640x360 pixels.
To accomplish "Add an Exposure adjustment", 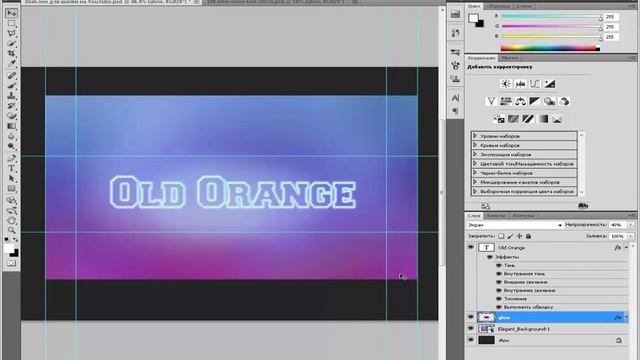I will (549, 84).
